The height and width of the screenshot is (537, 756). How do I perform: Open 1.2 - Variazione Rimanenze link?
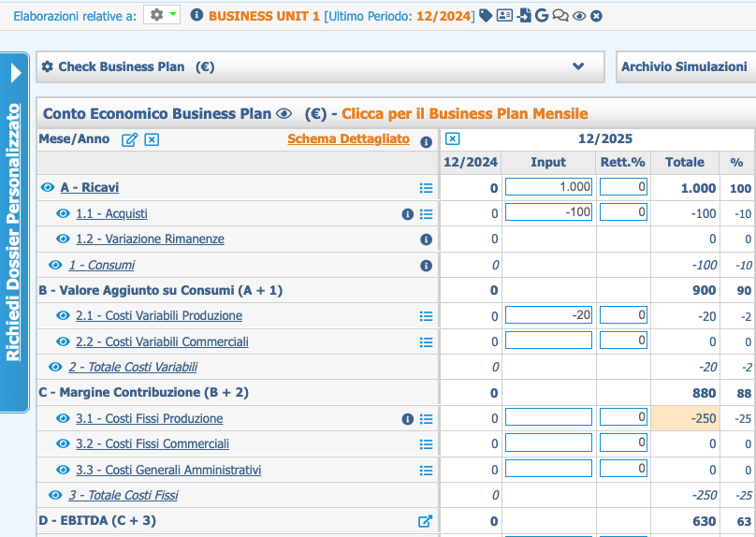coord(150,239)
